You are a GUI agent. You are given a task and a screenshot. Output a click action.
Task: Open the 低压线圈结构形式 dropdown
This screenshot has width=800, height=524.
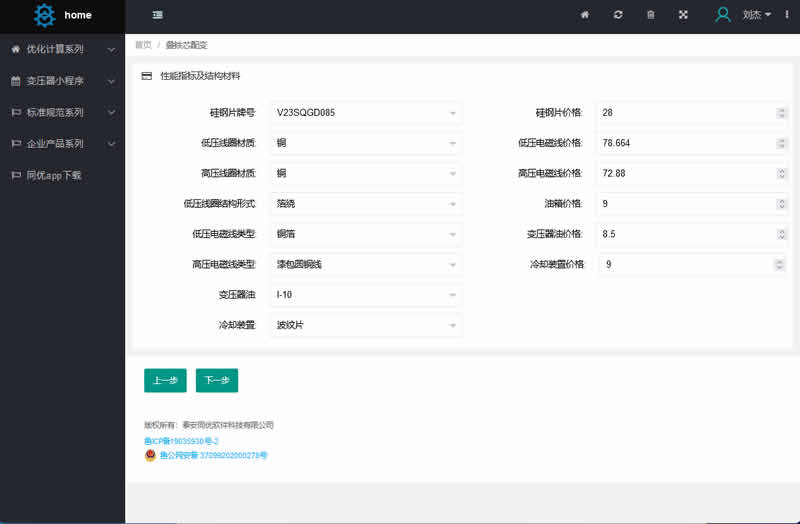[x=366, y=204]
